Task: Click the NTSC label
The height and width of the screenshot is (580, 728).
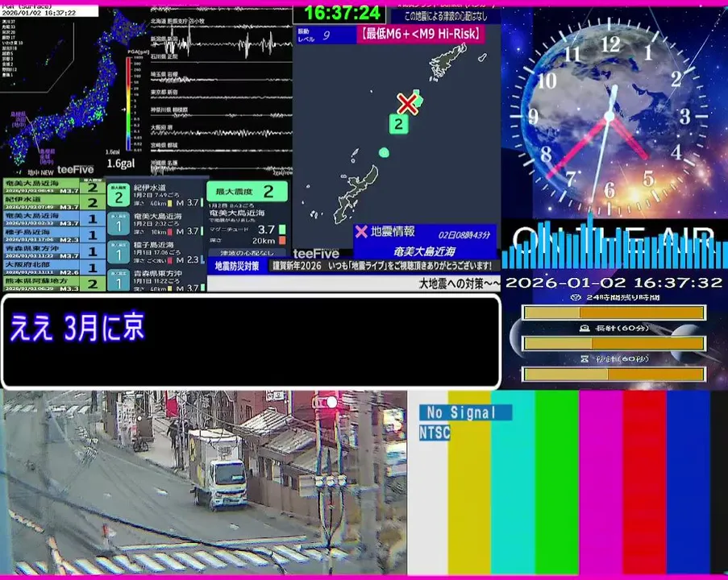Action: click(x=435, y=433)
